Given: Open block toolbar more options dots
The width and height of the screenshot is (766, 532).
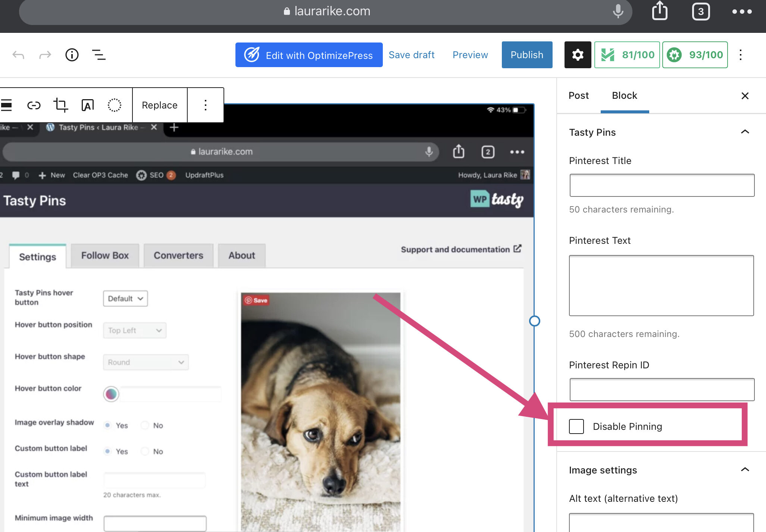Looking at the screenshot, I should tap(206, 105).
